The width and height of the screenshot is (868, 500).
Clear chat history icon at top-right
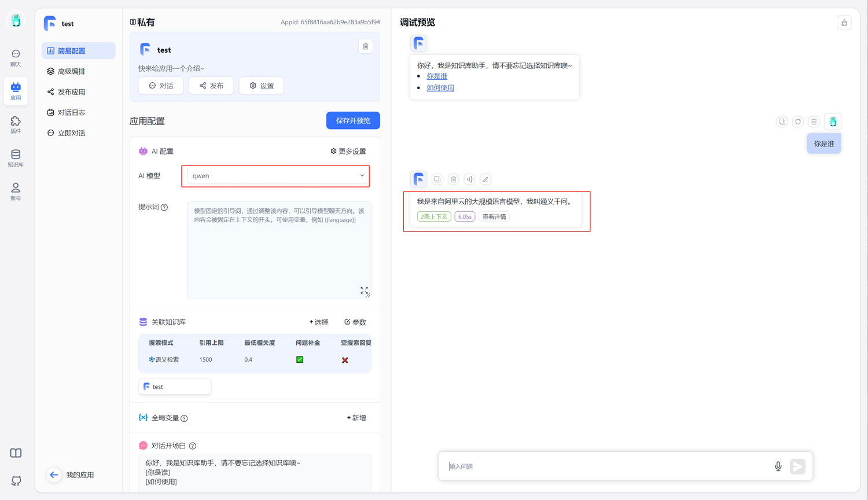coord(844,23)
